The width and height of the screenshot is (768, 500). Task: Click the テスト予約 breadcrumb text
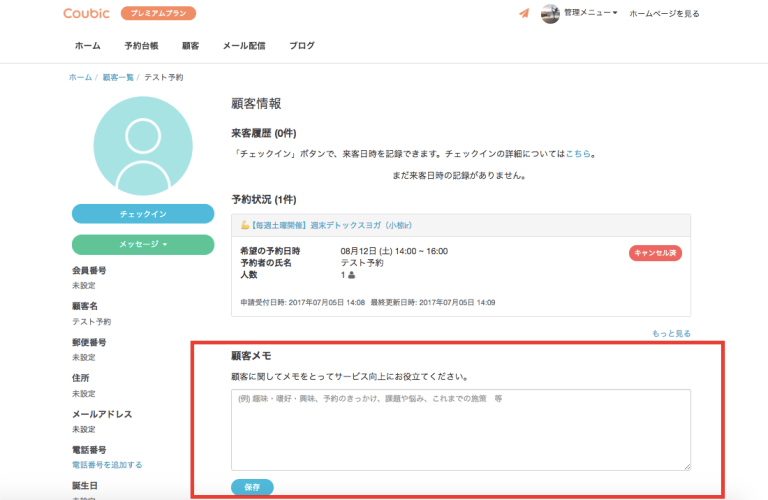coord(164,77)
